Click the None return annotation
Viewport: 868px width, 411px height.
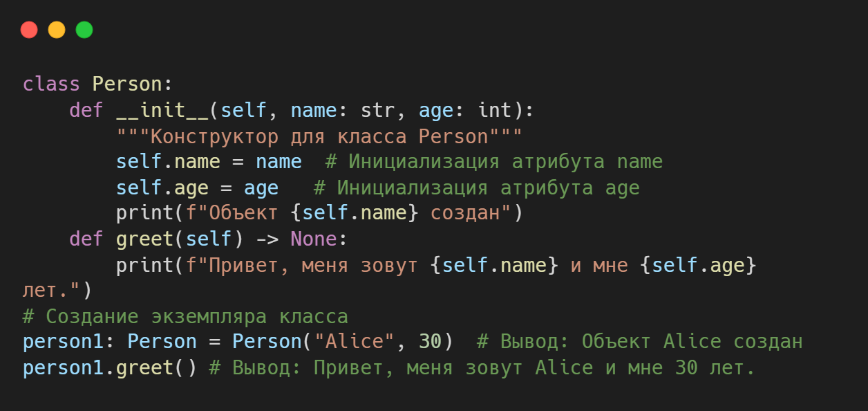coord(313,239)
